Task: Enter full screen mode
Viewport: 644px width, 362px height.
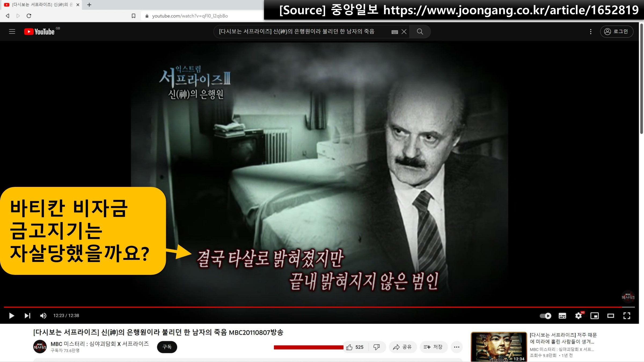Action: (627, 316)
